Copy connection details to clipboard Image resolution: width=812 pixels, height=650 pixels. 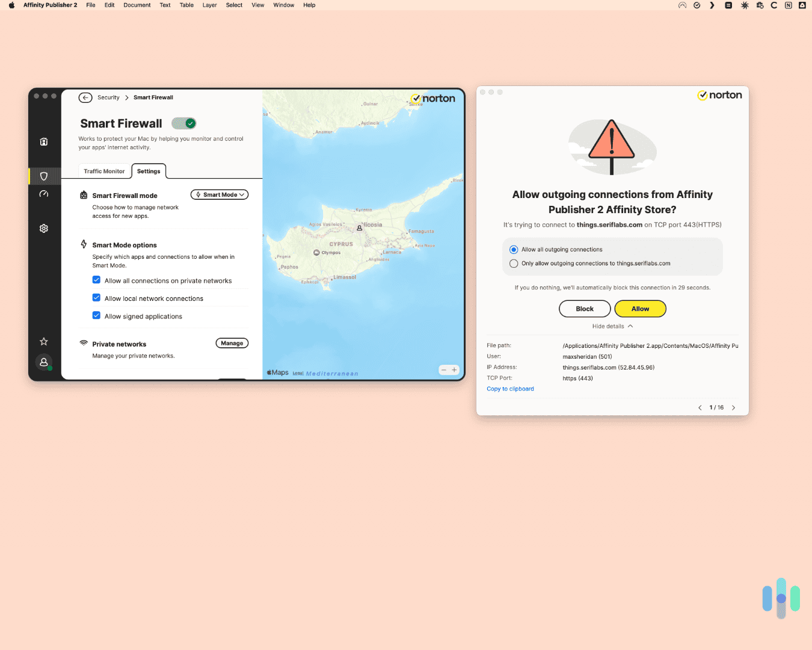[510, 388]
